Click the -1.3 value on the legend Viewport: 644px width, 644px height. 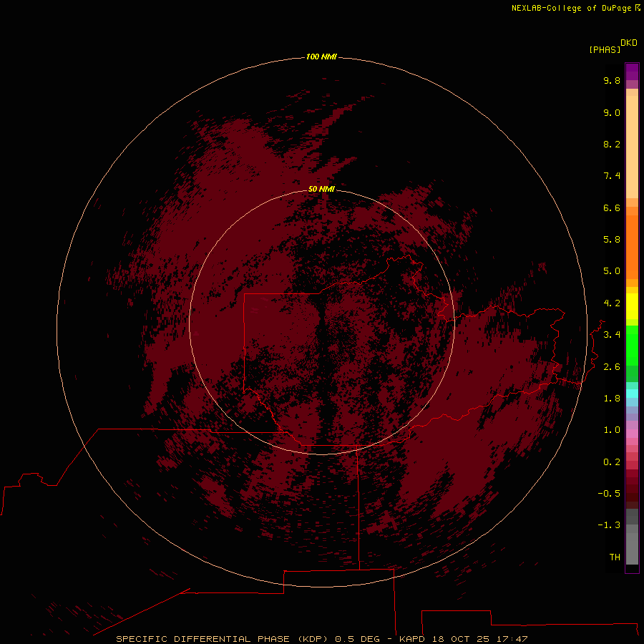609,525
